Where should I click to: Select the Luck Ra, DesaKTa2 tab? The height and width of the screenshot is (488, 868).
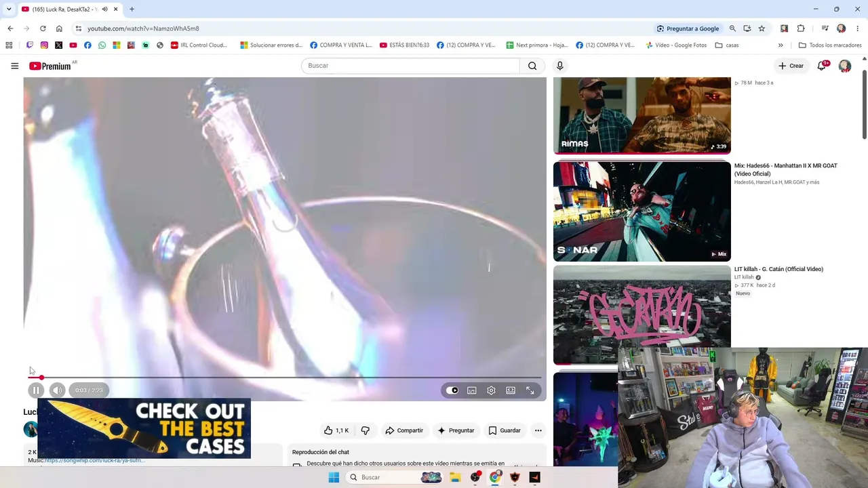coord(64,9)
